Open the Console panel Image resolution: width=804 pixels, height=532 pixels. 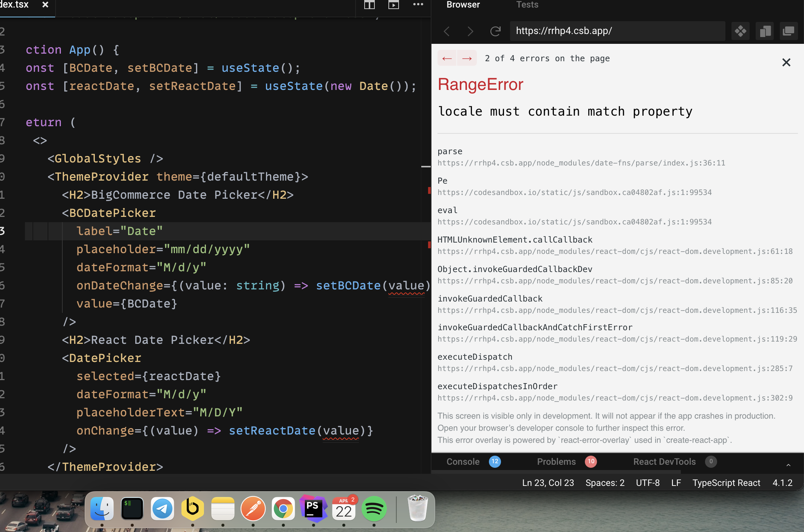tap(462, 461)
